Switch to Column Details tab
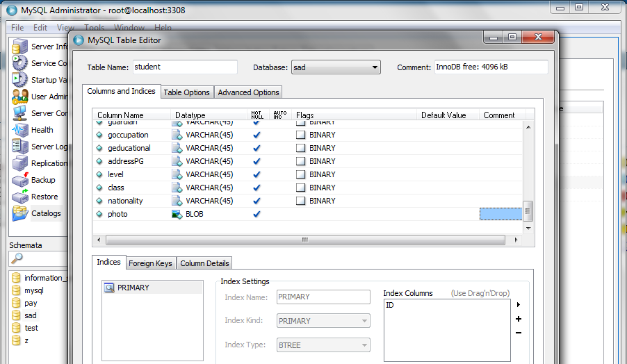The height and width of the screenshot is (364, 627). pos(204,263)
